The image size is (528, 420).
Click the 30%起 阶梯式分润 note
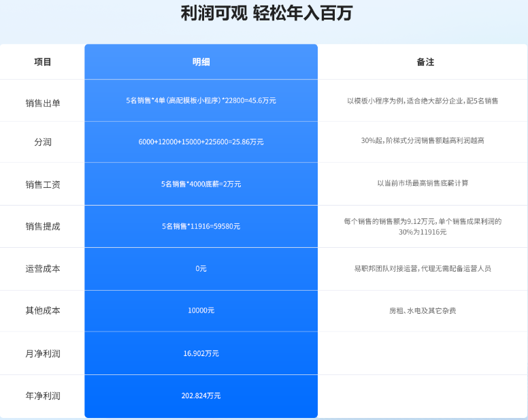pyautogui.click(x=423, y=141)
